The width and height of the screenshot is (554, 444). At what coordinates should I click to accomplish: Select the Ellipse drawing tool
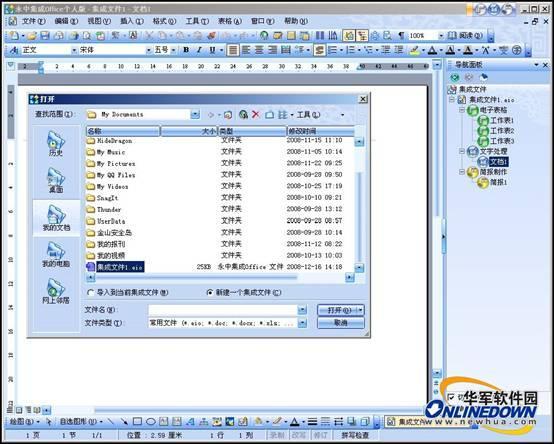(x=151, y=421)
